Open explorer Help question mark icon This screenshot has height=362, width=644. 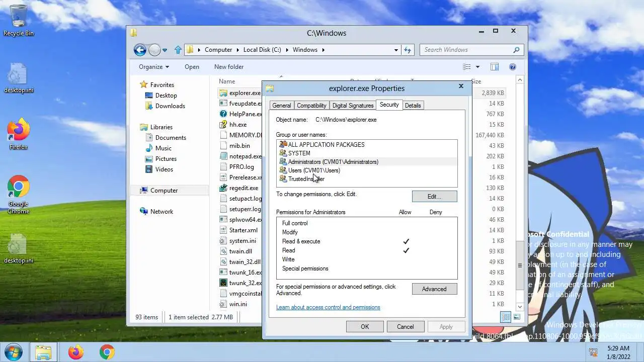click(x=513, y=67)
